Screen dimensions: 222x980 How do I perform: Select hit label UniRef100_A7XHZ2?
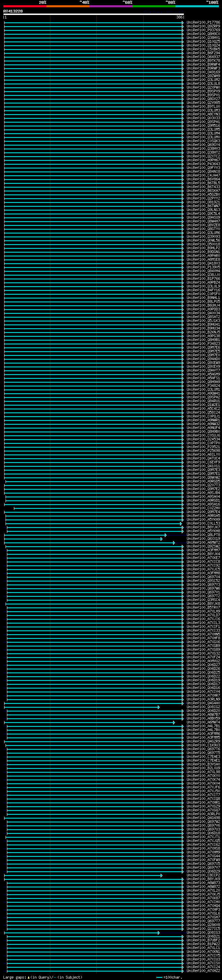pos(203,971)
